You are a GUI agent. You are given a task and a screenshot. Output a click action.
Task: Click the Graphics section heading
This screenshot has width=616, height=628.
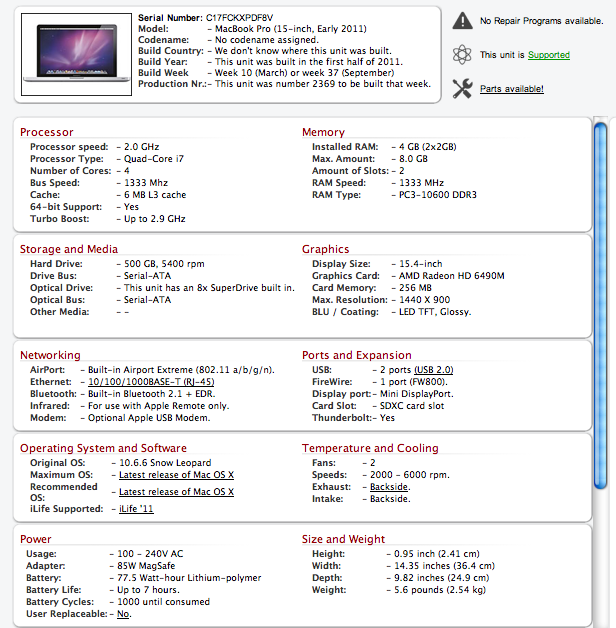click(326, 249)
